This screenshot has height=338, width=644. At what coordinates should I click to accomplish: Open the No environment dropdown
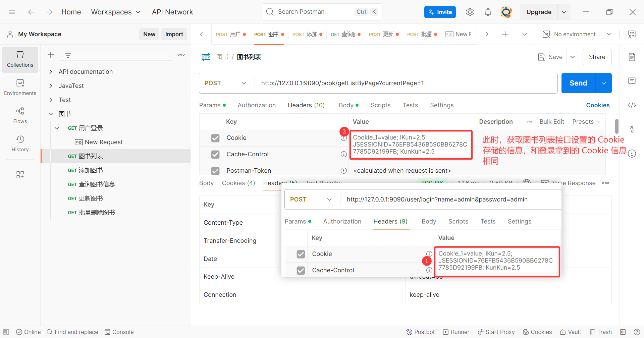(577, 34)
